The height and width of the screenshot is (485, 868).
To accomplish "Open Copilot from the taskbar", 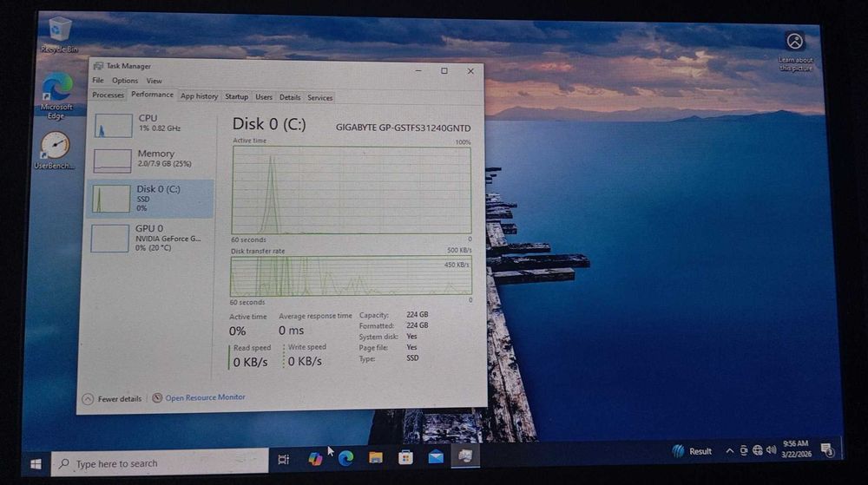I will coord(315,459).
